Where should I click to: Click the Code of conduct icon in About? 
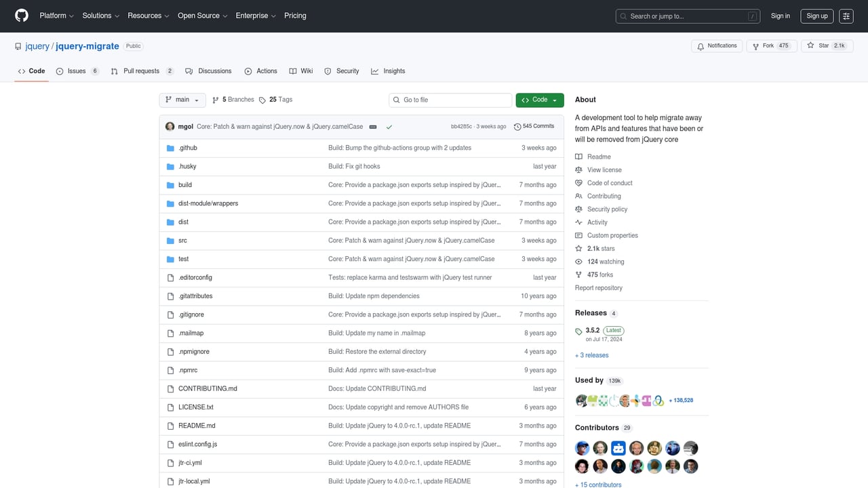(579, 182)
